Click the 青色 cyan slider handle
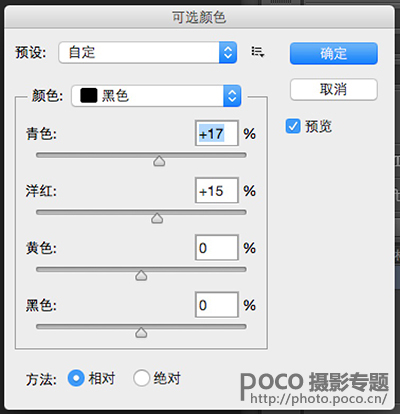This screenshot has width=400, height=414. click(x=159, y=161)
